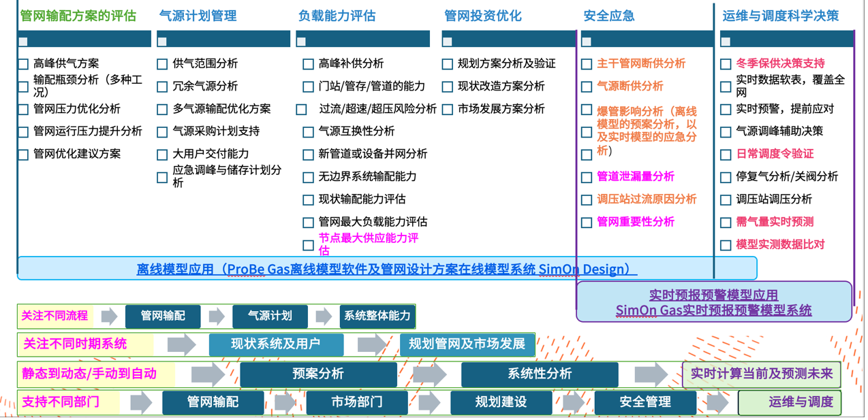Click the 实时计算当前及预测未来 box
Viewport: 868px width, 420px height.
pos(761,374)
